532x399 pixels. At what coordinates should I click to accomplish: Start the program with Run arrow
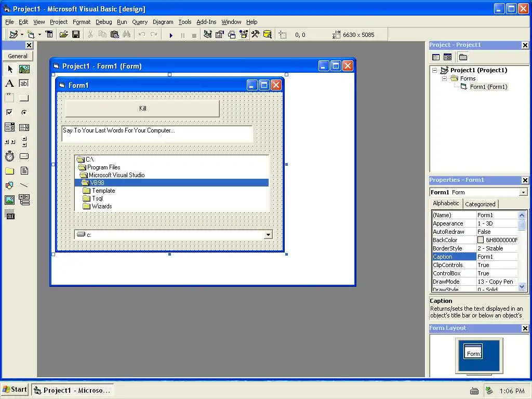(x=171, y=35)
